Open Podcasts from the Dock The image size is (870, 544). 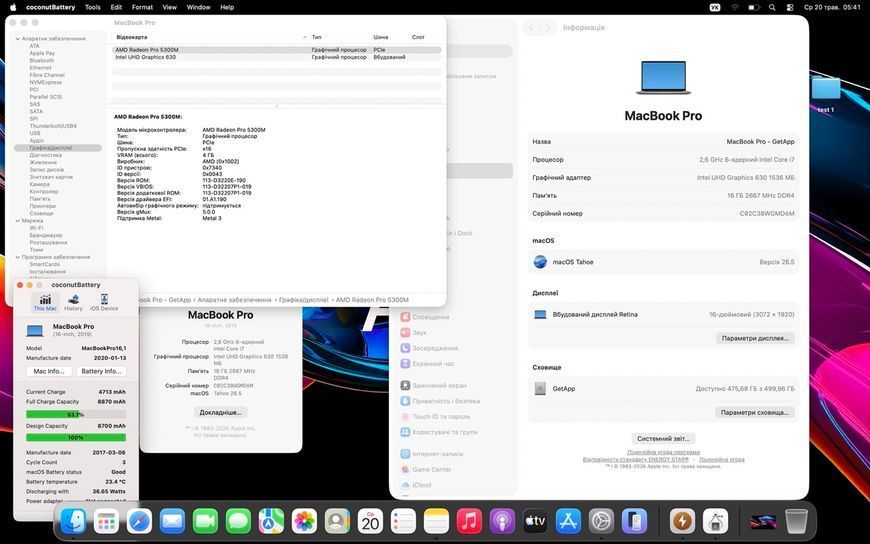click(x=502, y=521)
